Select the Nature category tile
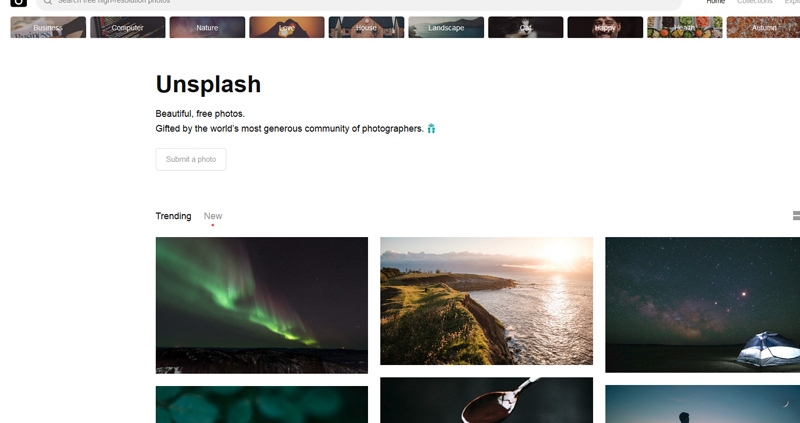This screenshot has height=423, width=800. pyautogui.click(x=207, y=28)
